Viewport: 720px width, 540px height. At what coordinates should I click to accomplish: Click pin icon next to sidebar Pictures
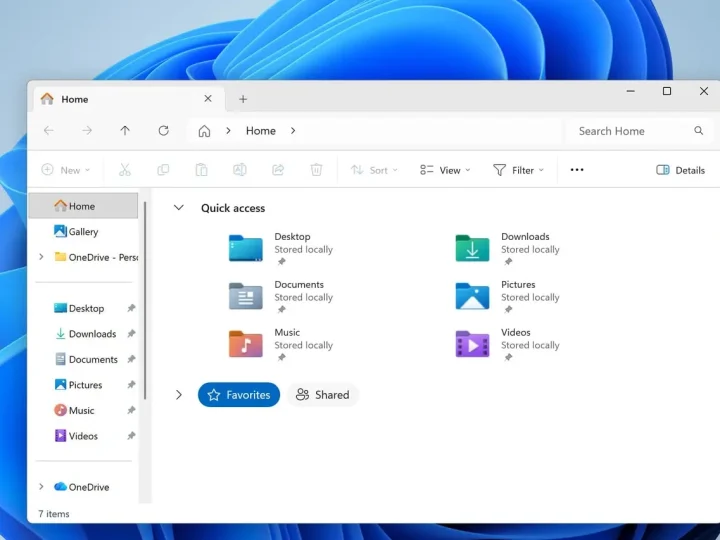pos(131,385)
